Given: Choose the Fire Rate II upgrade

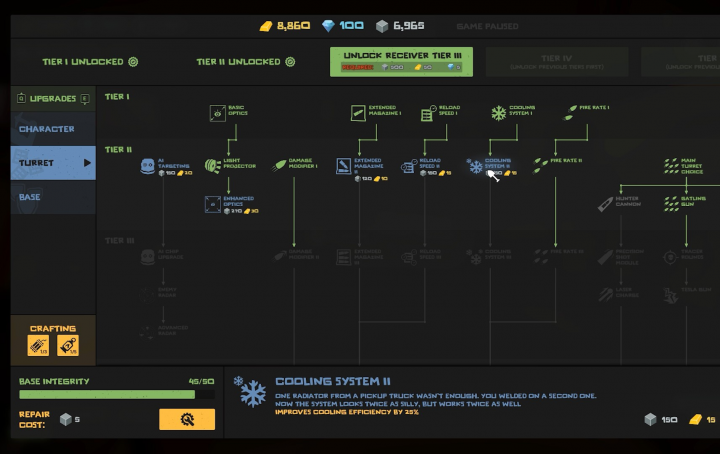Looking at the screenshot, I should click(541, 160).
